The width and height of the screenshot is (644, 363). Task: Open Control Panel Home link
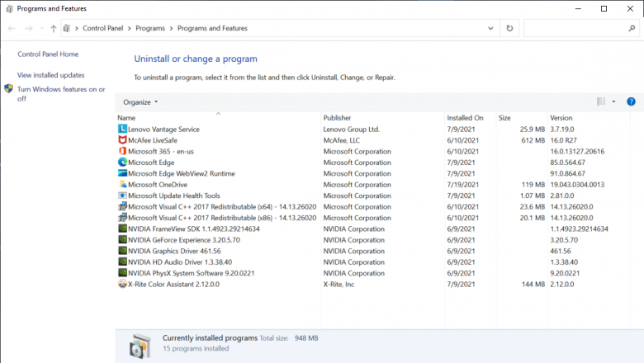[x=48, y=54]
